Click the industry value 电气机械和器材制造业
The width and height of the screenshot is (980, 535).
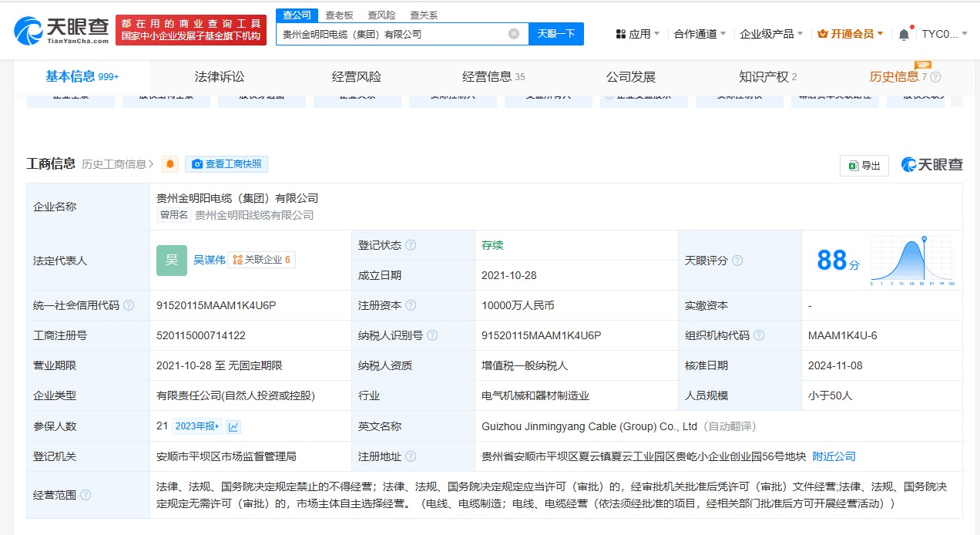535,395
